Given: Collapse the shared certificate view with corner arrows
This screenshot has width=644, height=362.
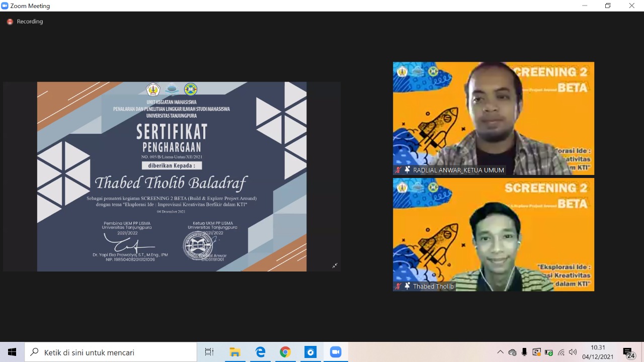Looking at the screenshot, I should pyautogui.click(x=335, y=265).
